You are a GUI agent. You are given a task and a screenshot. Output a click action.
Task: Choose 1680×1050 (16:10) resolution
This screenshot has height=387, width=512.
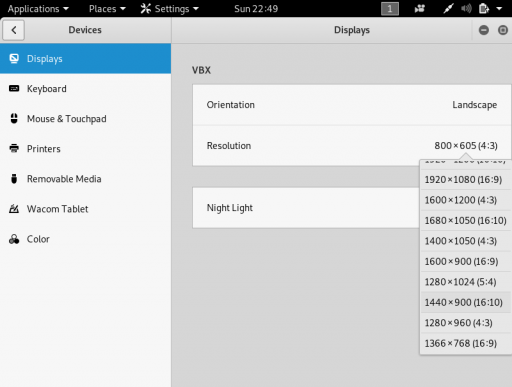465,221
